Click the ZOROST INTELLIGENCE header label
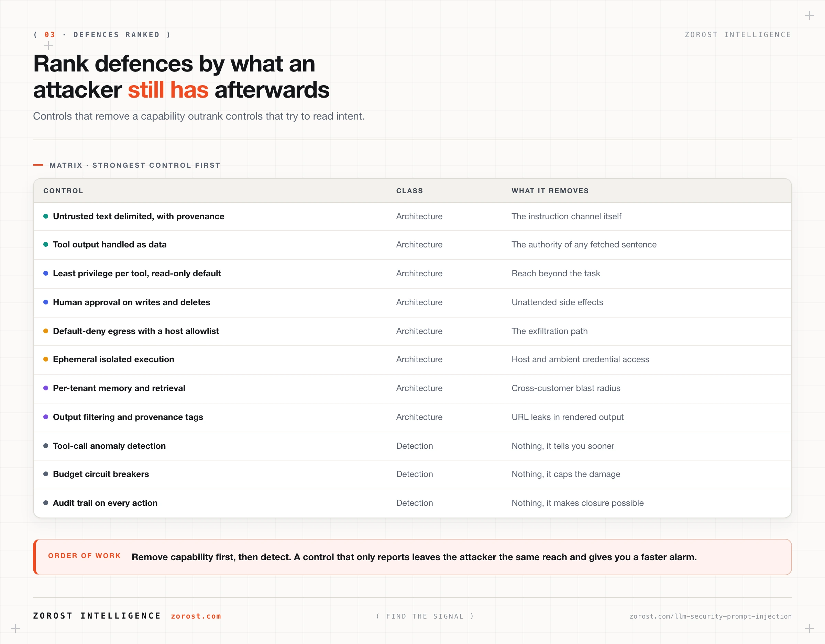 [738, 34]
